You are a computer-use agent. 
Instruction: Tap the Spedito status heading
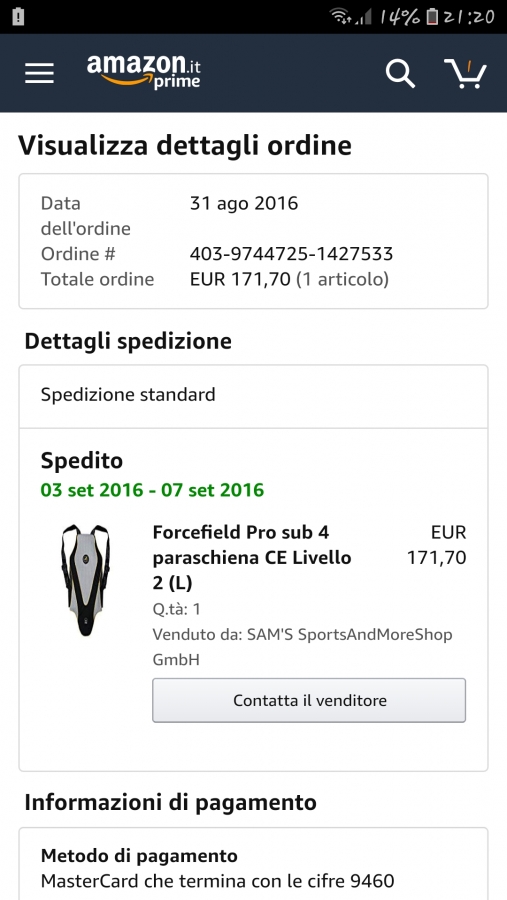(x=82, y=460)
